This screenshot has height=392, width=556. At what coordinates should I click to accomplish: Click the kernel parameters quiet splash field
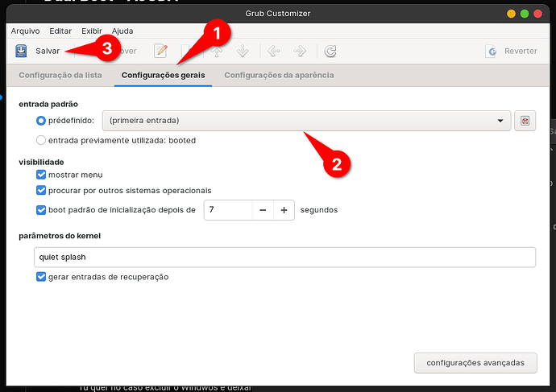click(x=284, y=257)
